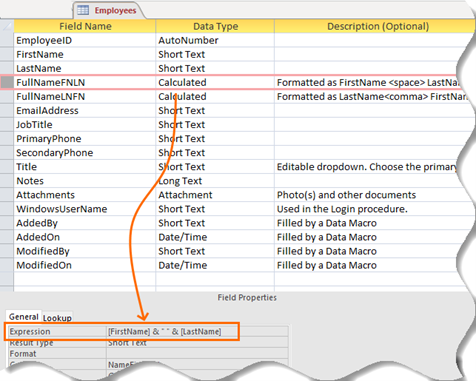
Task: Select the Employees table tab
Action: (x=108, y=10)
